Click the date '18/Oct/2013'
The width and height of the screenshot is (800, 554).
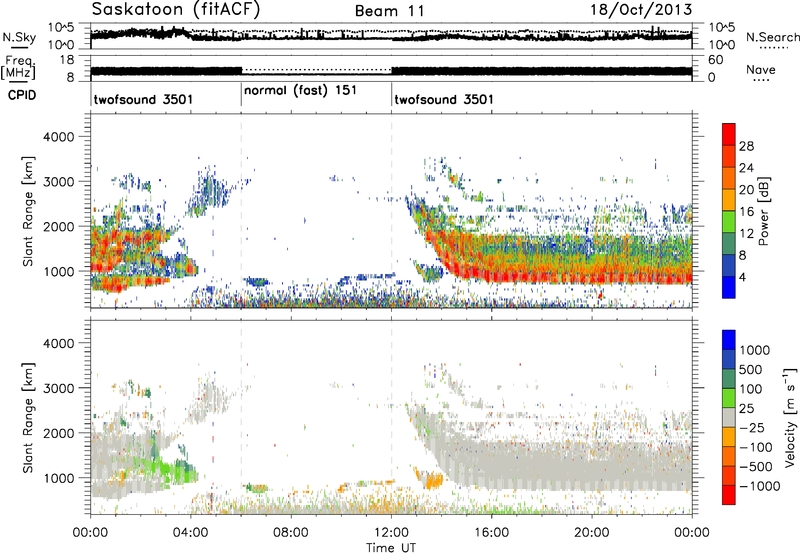(641, 10)
